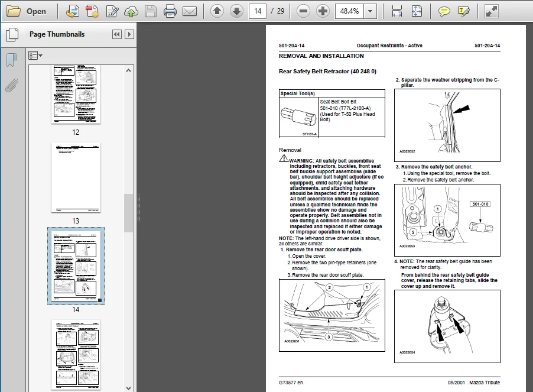The image size is (533, 392).
Task: Select page 13 thumbnail
Action: point(76,177)
